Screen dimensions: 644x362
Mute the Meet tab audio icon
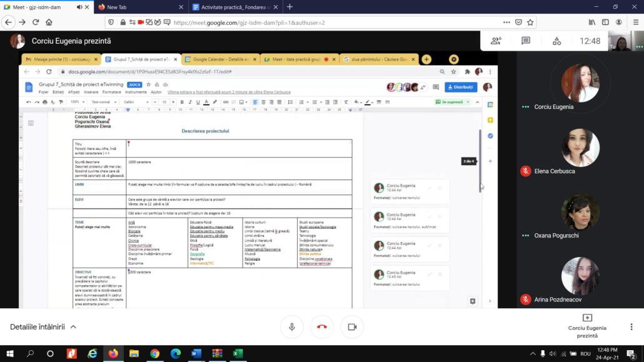click(80, 7)
